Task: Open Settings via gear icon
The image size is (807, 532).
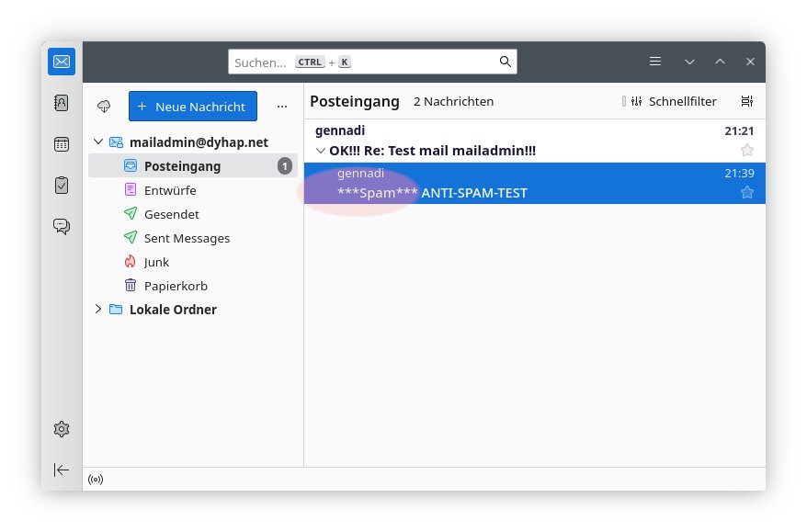Action: coord(62,428)
